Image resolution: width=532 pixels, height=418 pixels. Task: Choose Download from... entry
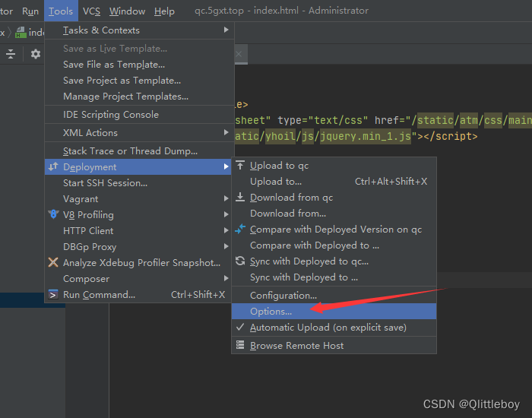point(334,214)
